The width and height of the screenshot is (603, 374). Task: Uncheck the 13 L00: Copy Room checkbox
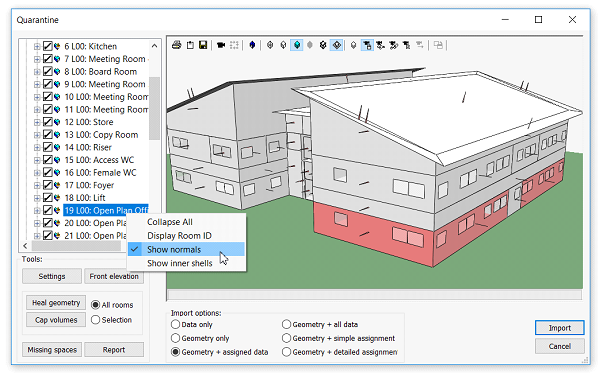tap(47, 135)
